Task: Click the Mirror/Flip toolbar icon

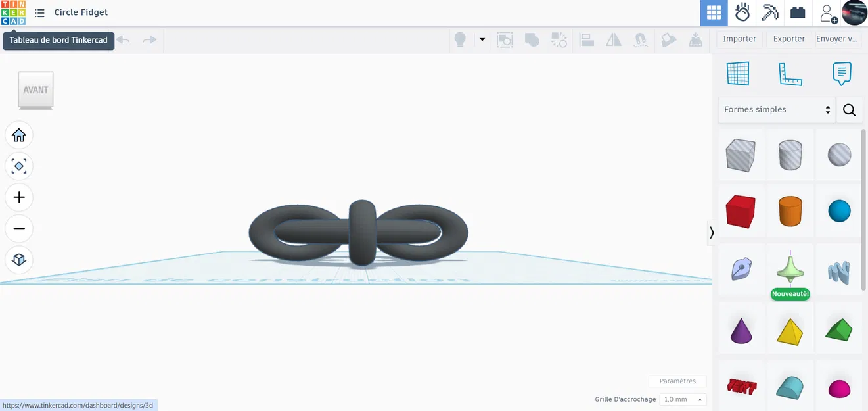Action: (x=613, y=39)
